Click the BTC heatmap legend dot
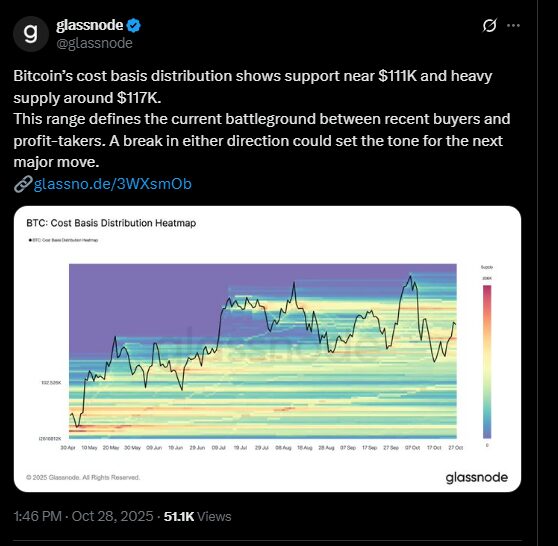Viewport: 558px width, 546px height. (30, 240)
